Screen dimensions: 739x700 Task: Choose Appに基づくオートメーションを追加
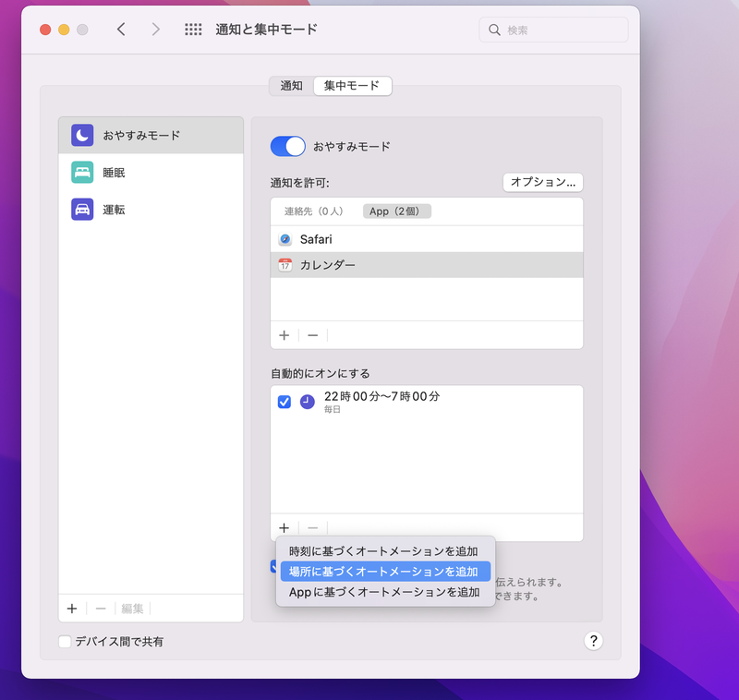coord(385,592)
